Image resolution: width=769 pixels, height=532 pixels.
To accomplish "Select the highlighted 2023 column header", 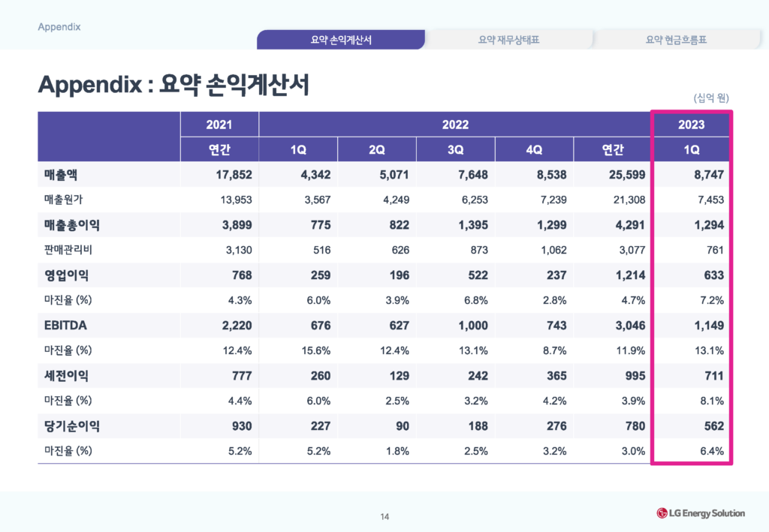I will [691, 125].
